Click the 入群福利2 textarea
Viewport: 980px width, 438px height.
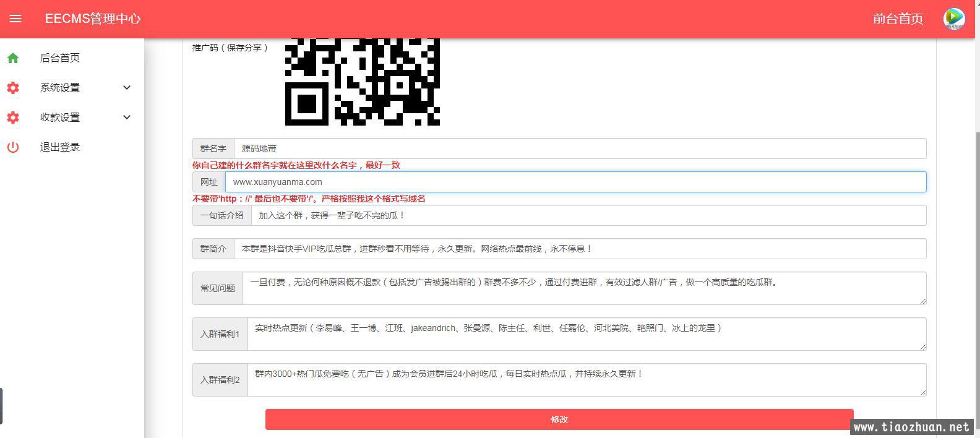[x=587, y=380]
